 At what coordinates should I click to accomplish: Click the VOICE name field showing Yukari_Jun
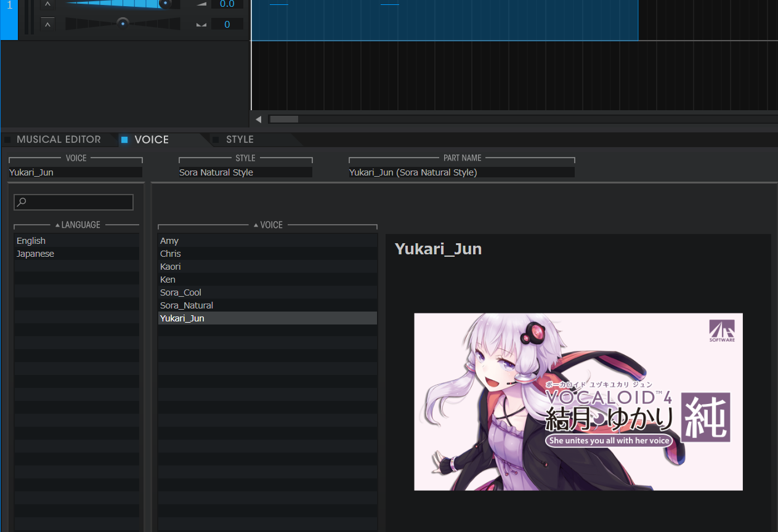pyautogui.click(x=76, y=172)
